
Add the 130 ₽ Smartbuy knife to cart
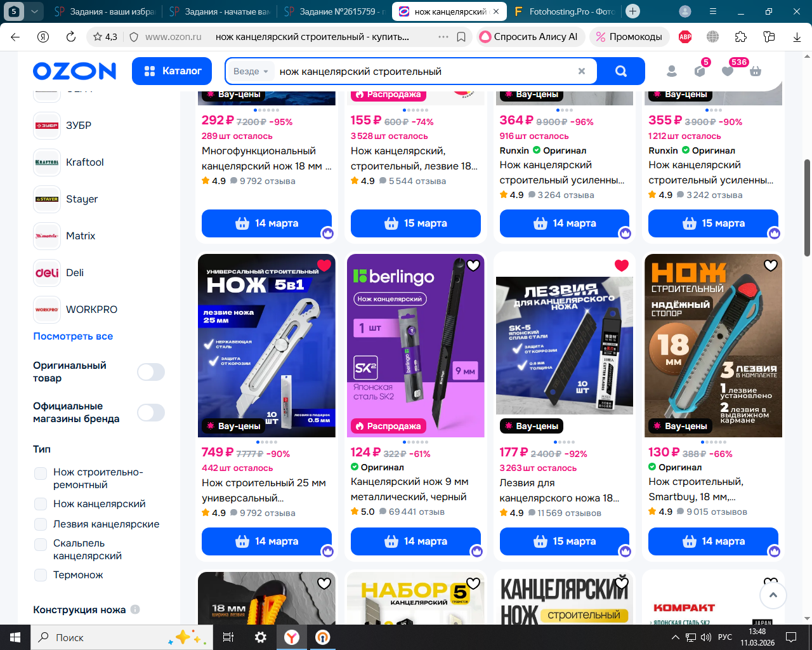coord(713,541)
